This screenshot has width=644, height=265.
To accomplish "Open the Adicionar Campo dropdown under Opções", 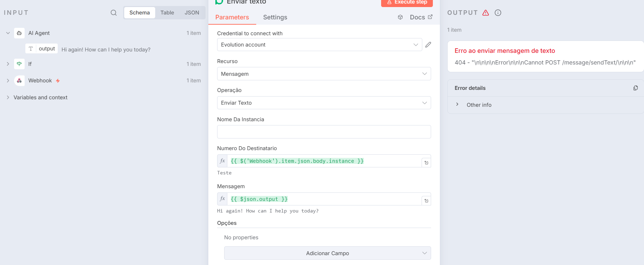I will (327, 253).
